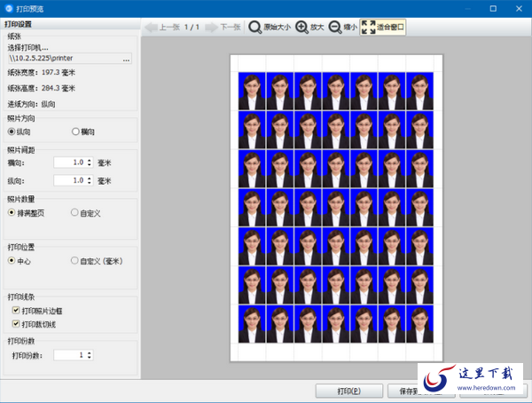Open printer selection with the ... button
Screen dimensions: 532x403
pos(126,59)
